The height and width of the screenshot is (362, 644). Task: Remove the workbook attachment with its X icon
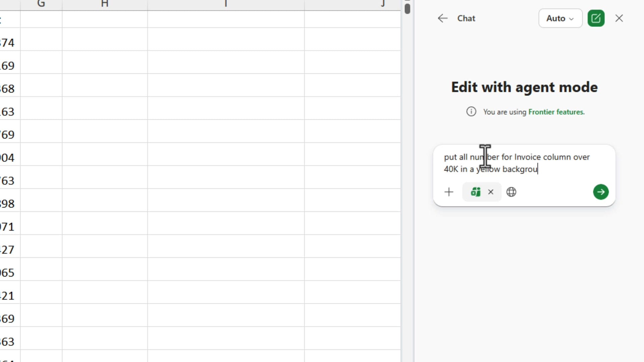(491, 192)
